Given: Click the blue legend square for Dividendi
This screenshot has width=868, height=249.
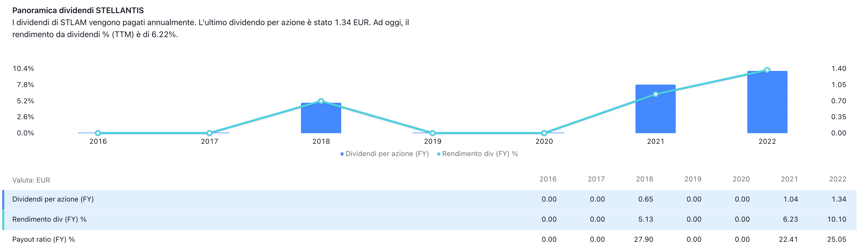Looking at the screenshot, I should point(342,154).
